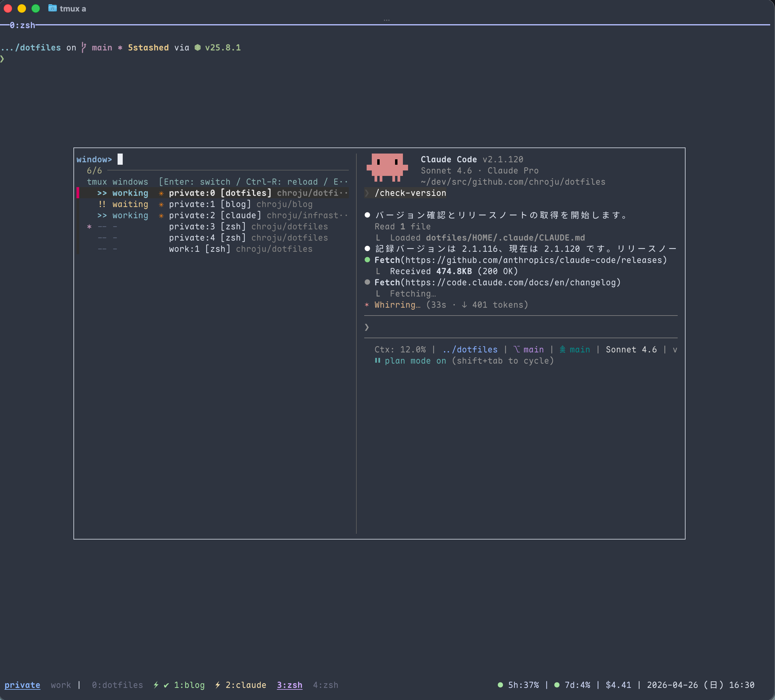Viewport: 775px width, 700px height.
Task: Click the green Node hexagon icon before v25.8.1
Action: [x=197, y=47]
